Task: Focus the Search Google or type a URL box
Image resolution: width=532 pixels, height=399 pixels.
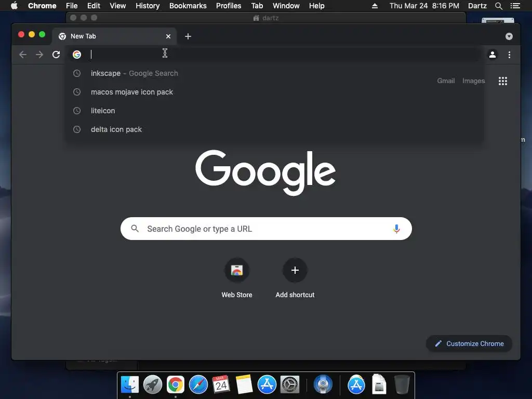Action: coord(266,229)
